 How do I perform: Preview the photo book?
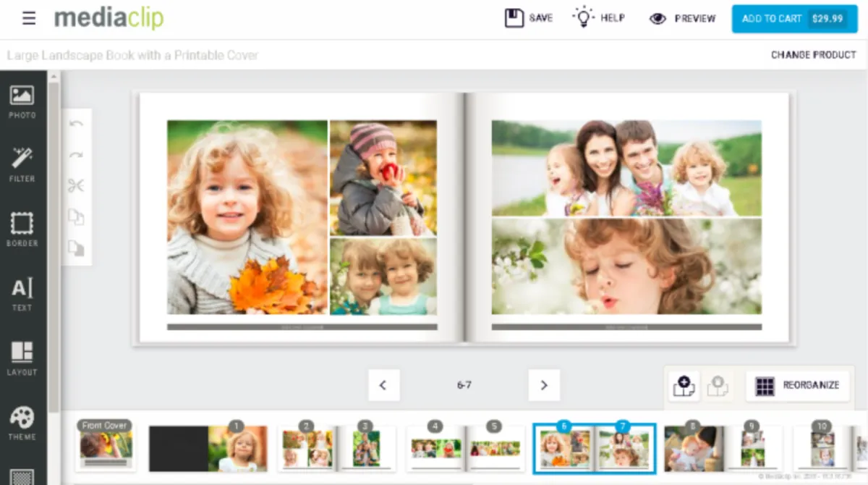pos(682,19)
